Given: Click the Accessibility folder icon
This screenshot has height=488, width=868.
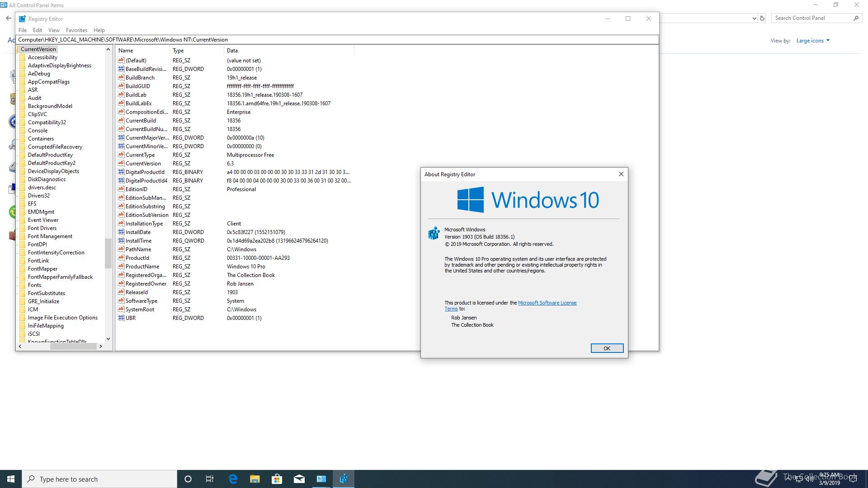Looking at the screenshot, I should point(23,57).
